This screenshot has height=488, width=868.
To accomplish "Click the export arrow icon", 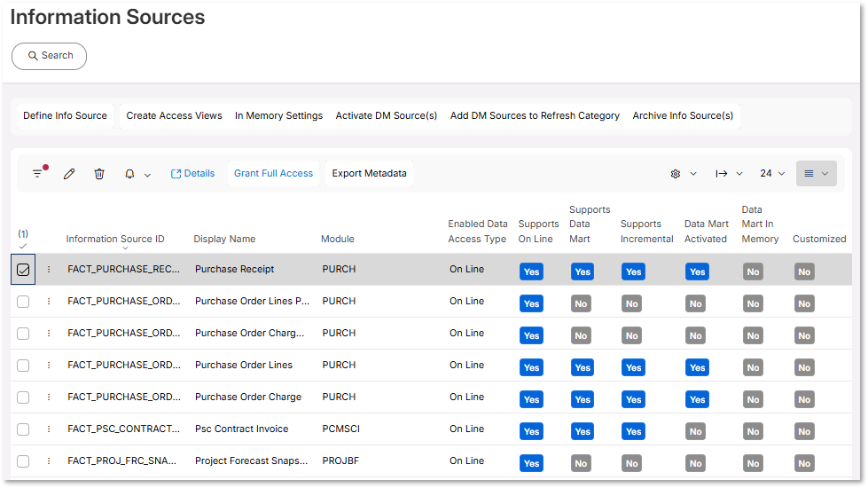I will pos(722,174).
